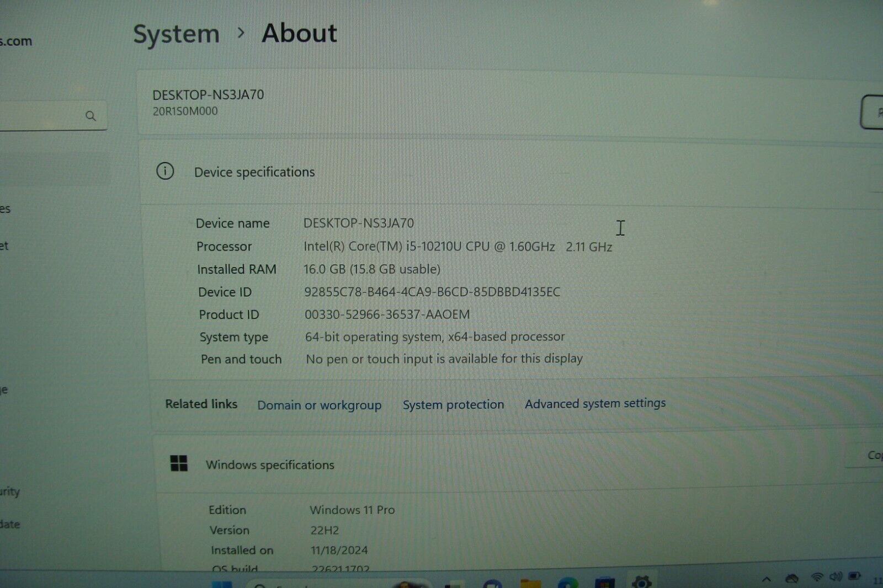This screenshot has height=588, width=883.
Task: Open the Domain or workgroup link
Action: tap(319, 405)
